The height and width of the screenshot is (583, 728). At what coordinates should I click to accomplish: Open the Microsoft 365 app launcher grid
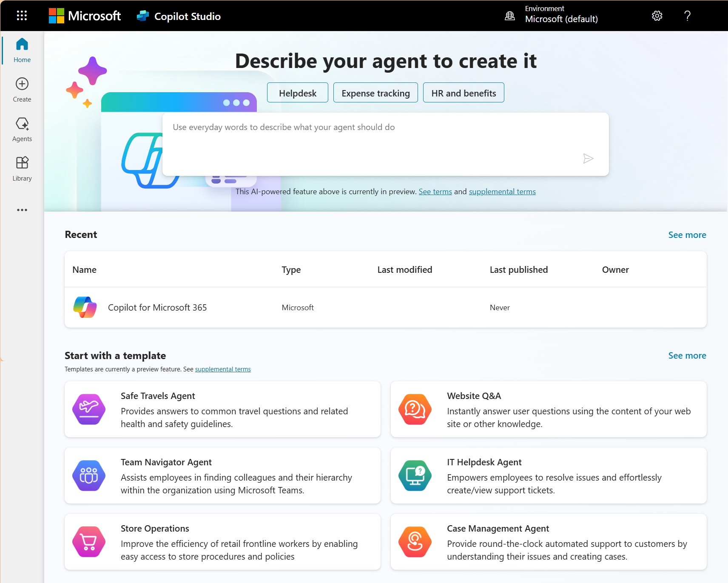tap(22, 15)
